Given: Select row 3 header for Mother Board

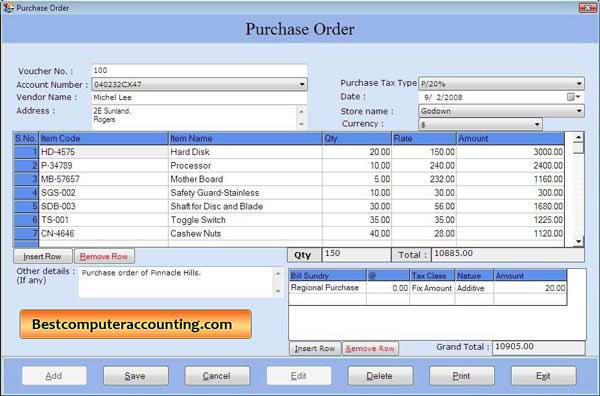Looking at the screenshot, I should coord(26,179).
